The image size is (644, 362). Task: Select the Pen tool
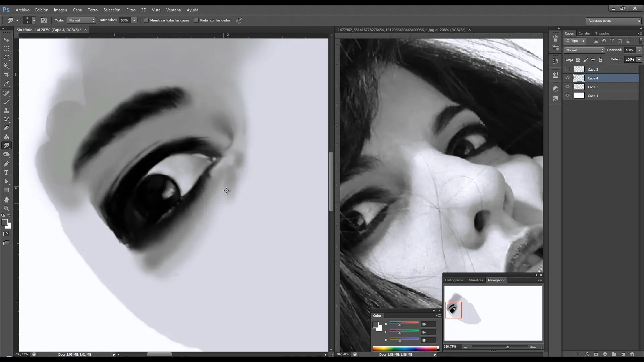coord(6,164)
